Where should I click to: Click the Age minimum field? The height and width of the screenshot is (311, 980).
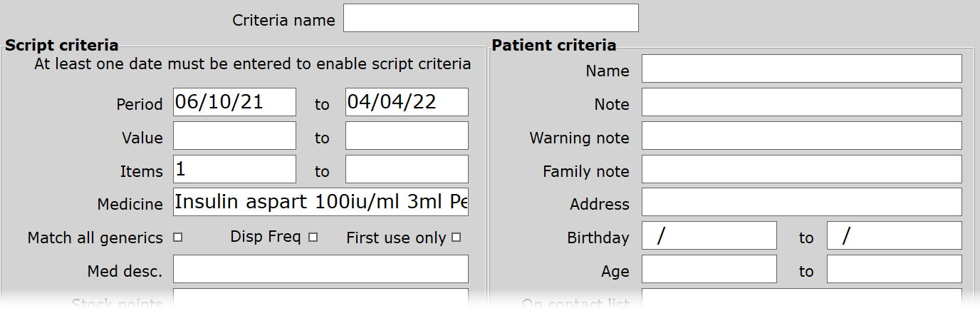[709, 269]
